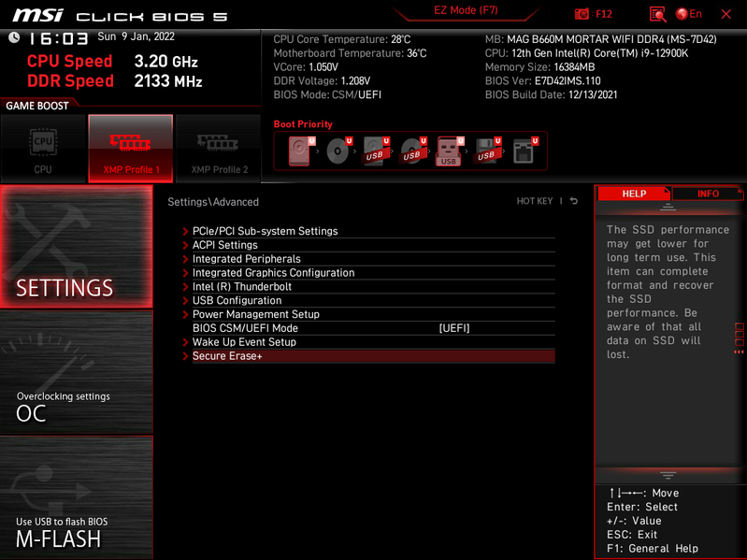Viewport: 747px width, 560px height.
Task: Click the CD/DVD drive boot priority icon
Action: [338, 151]
